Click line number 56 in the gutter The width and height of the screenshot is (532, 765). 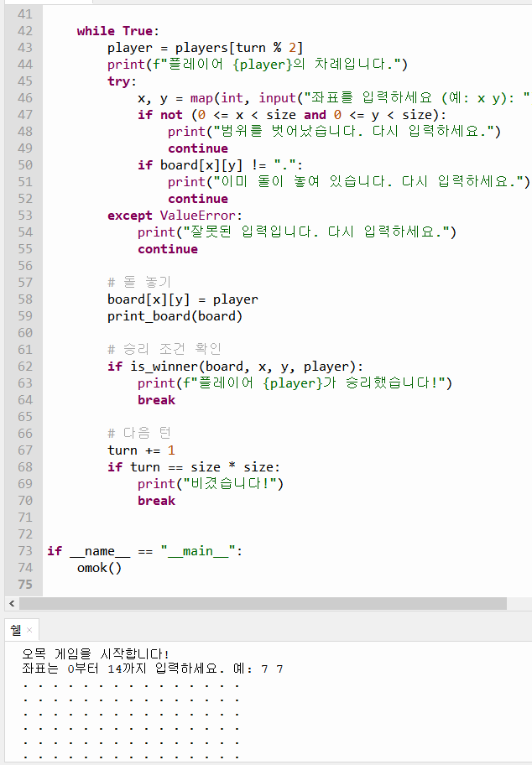[x=25, y=265]
